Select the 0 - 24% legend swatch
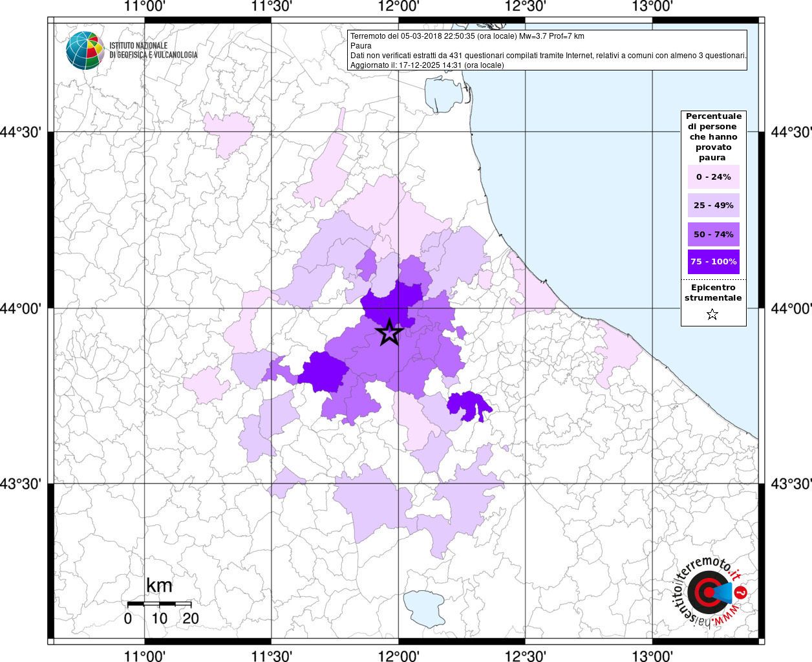Image resolution: width=812 pixels, height=662 pixels. pos(713,177)
